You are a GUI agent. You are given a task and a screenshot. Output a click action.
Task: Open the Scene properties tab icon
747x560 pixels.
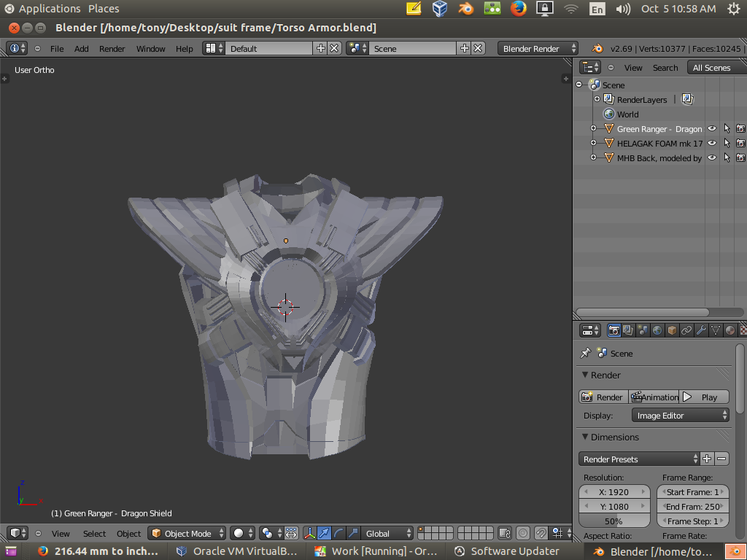[x=643, y=330]
